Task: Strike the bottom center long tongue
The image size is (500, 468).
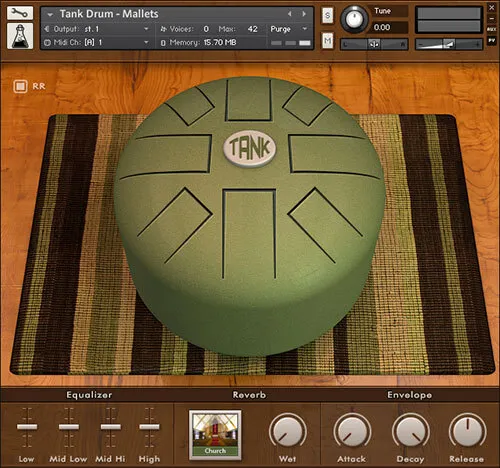Action: [x=249, y=233]
